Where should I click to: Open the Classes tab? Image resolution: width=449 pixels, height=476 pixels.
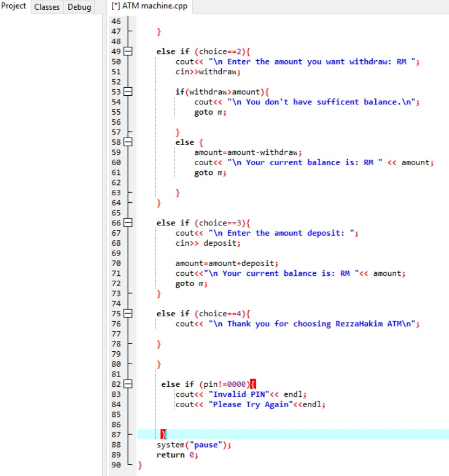click(47, 7)
